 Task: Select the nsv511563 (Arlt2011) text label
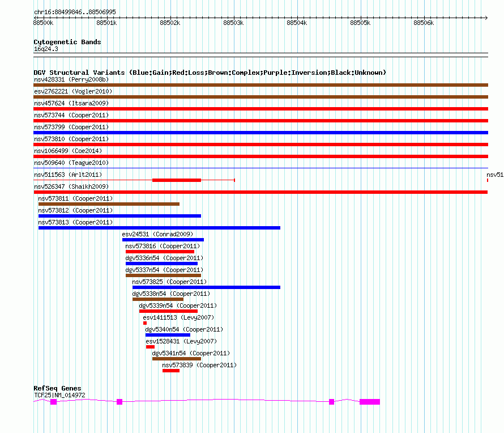(68, 175)
